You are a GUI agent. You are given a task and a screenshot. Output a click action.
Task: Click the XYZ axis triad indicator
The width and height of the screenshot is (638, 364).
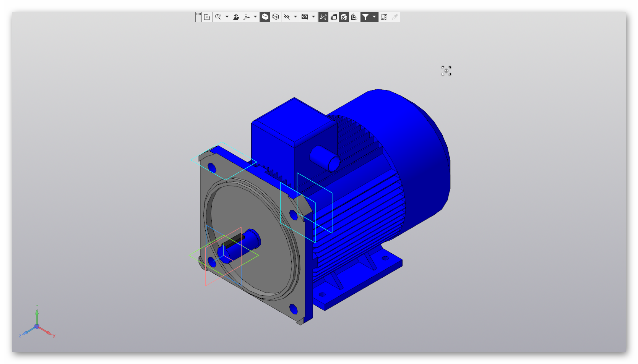point(37,323)
